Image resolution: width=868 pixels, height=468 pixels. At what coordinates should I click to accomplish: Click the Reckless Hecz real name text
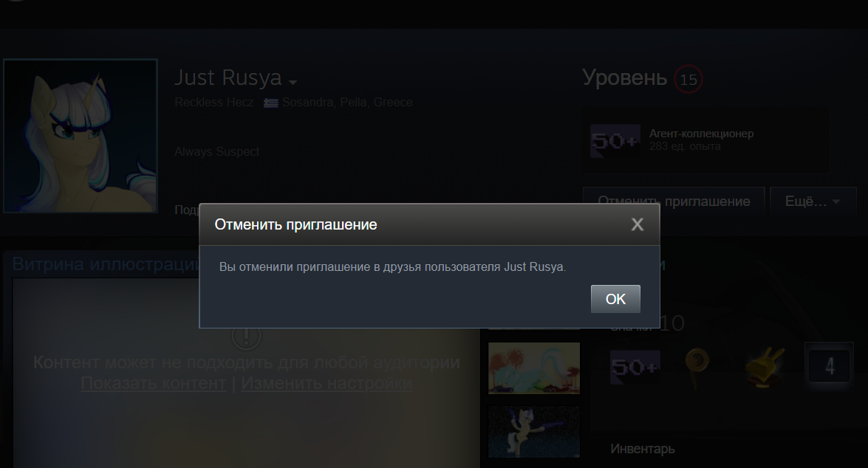pyautogui.click(x=213, y=103)
